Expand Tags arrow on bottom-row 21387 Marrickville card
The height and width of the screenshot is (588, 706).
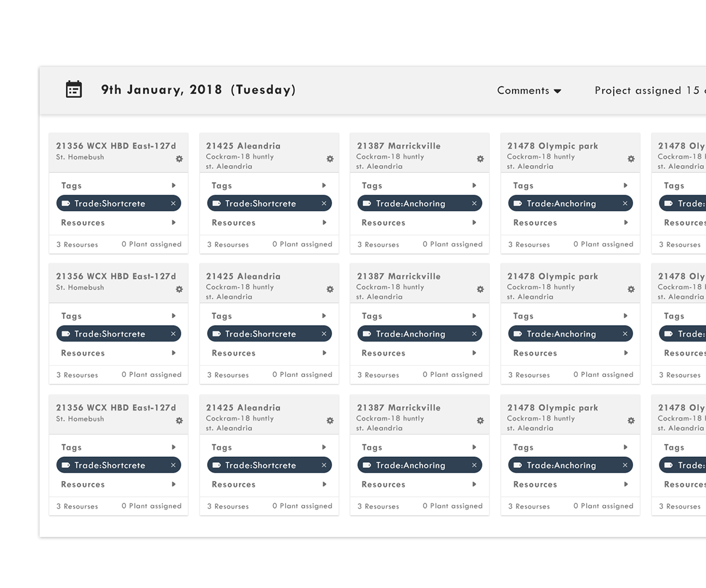pos(474,447)
